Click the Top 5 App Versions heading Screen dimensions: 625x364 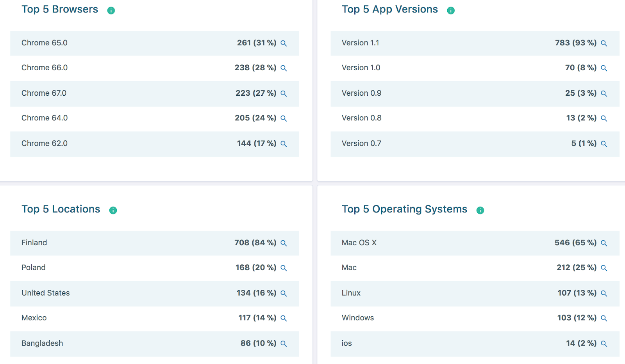[x=390, y=9]
